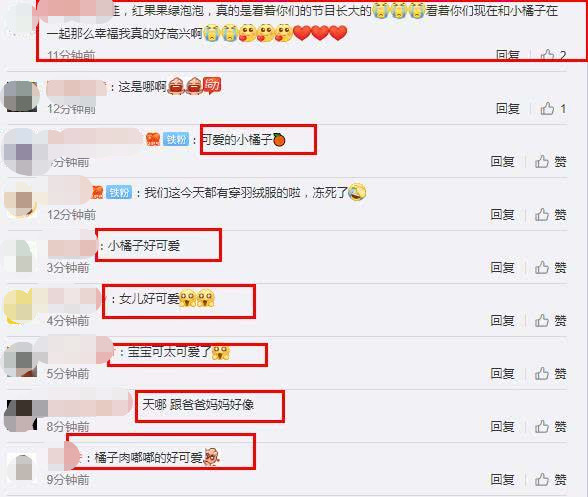Viewport: 588px width, 497px height.
Task: Click 回复 on the top 红果果绿泡泡 comment
Action: (508, 55)
